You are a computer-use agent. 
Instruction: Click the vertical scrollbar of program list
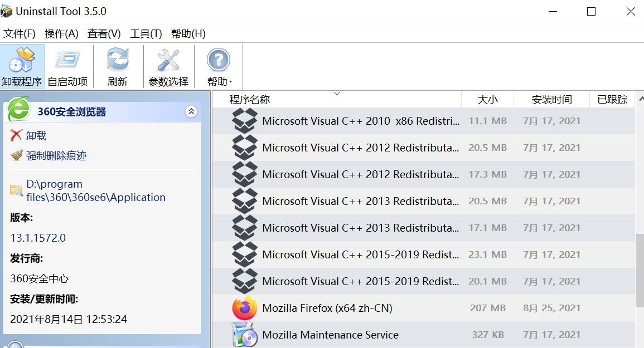(x=639, y=264)
